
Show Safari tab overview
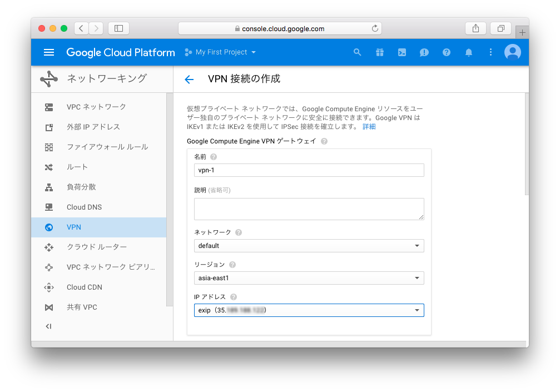pos(500,28)
